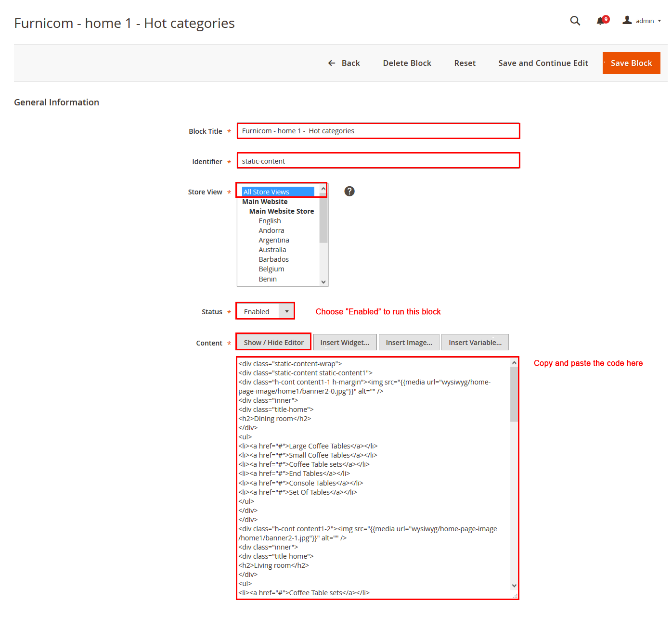Image resolution: width=672 pixels, height=627 pixels.
Task: Click the Dining room h2 code line
Action: click(275, 419)
